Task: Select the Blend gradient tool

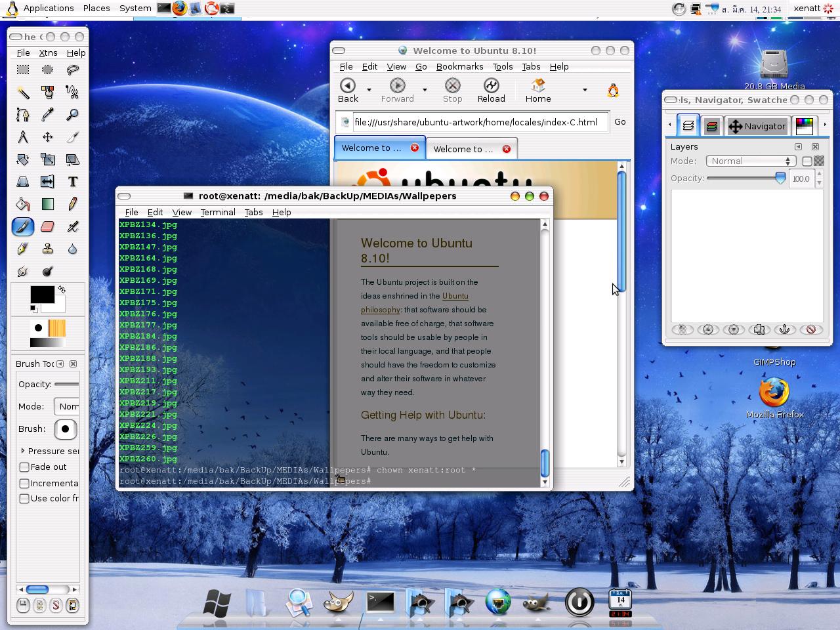Action: click(x=47, y=204)
